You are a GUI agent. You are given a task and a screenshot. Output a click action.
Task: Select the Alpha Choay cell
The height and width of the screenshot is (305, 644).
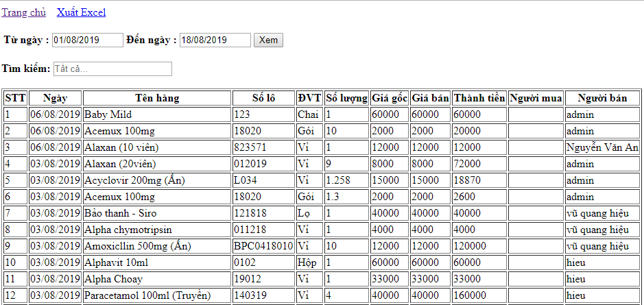[x=157, y=279]
